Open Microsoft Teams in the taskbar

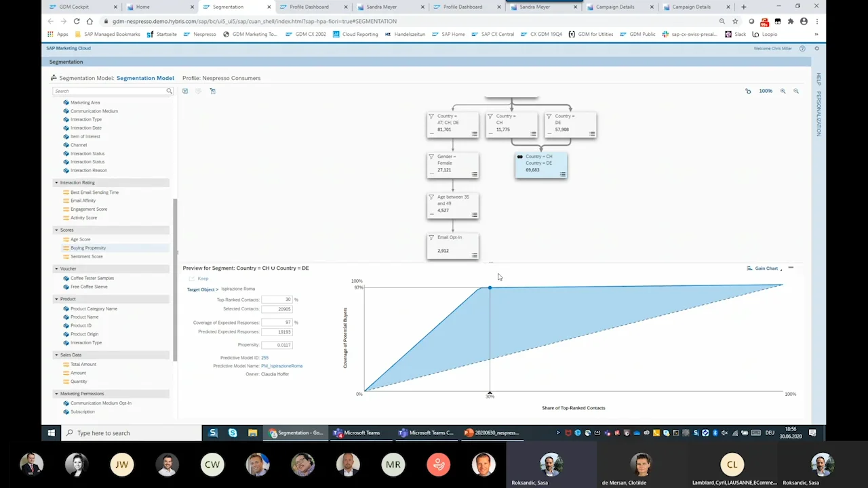357,433
